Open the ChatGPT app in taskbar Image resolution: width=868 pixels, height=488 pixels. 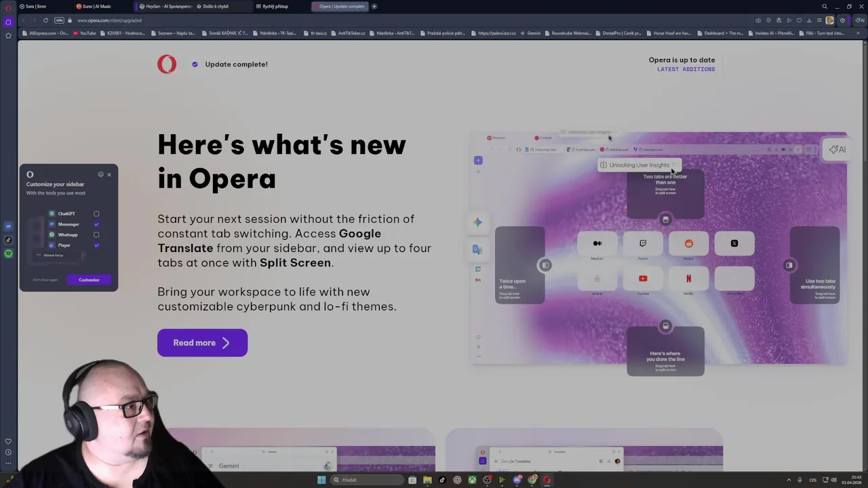457,480
